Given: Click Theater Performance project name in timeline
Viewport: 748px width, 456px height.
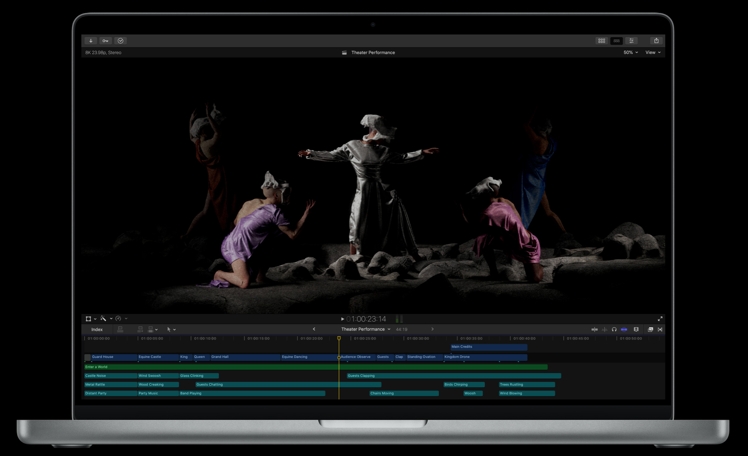Looking at the screenshot, I should pyautogui.click(x=364, y=329).
